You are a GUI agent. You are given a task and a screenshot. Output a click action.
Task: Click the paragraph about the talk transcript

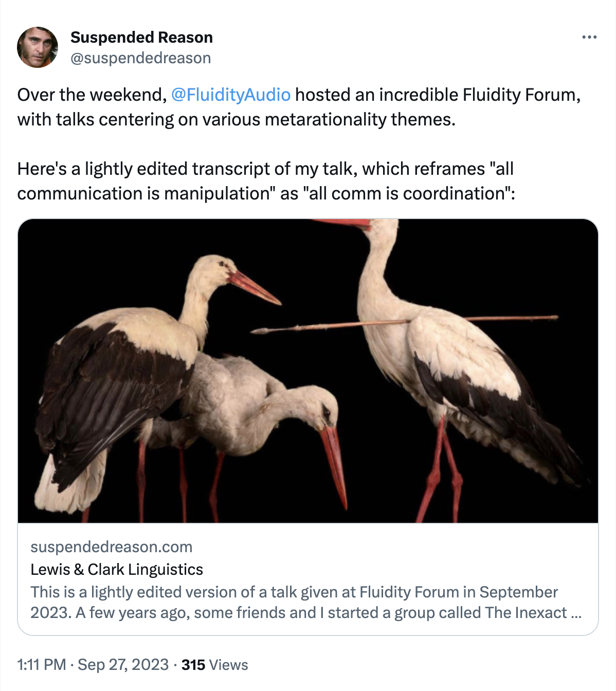(266, 181)
